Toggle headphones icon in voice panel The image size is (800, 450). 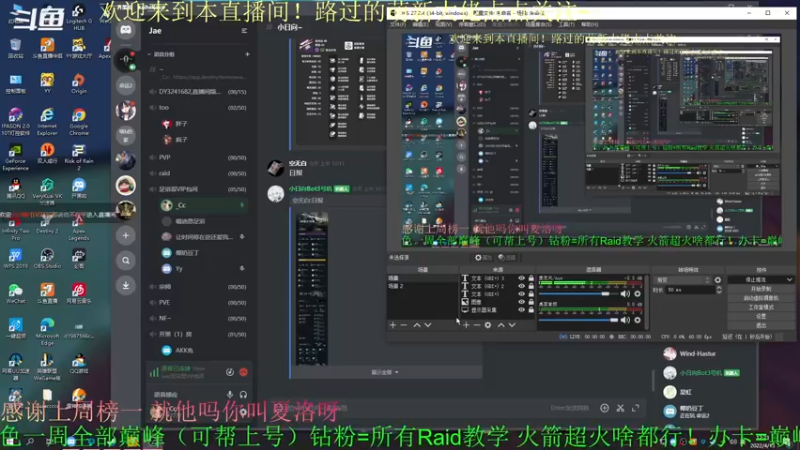(243, 394)
